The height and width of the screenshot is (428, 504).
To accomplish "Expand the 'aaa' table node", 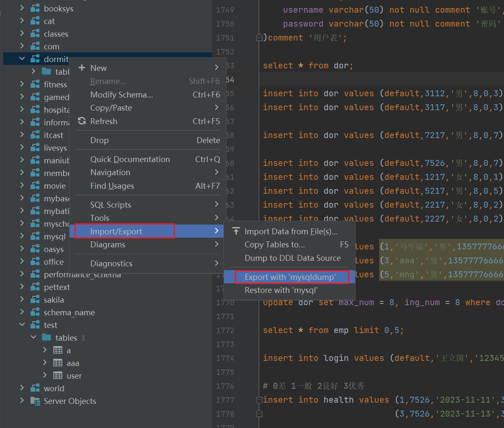I will (x=45, y=363).
